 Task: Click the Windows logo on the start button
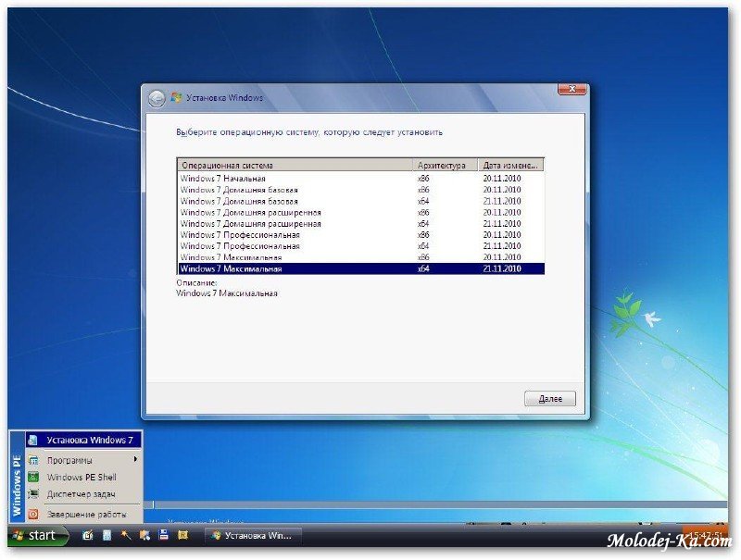(18, 535)
